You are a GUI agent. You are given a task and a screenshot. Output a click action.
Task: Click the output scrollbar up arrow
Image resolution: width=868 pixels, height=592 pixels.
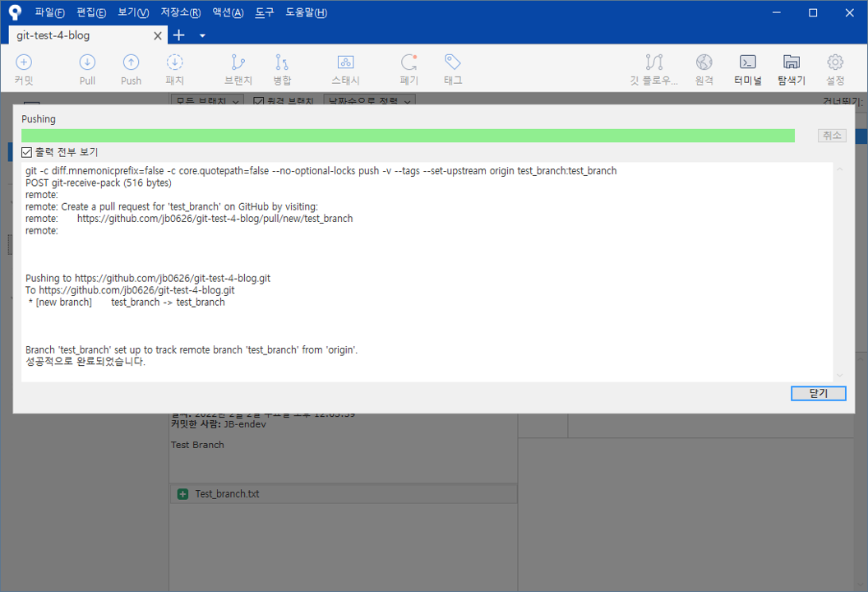[840, 169]
